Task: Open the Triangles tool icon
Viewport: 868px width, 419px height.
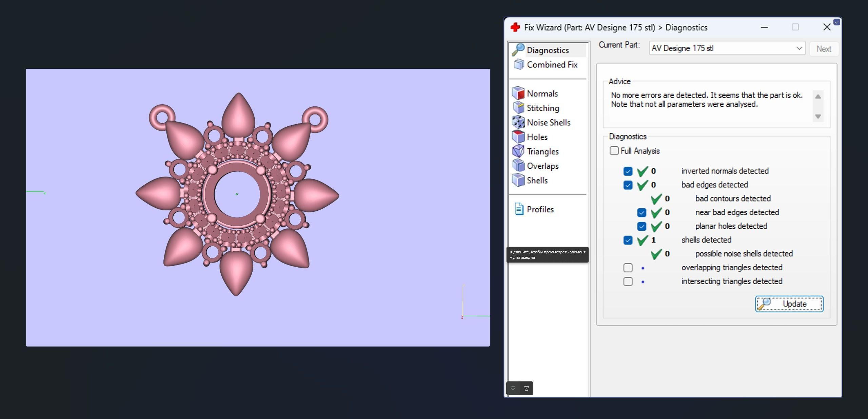Action: point(518,151)
